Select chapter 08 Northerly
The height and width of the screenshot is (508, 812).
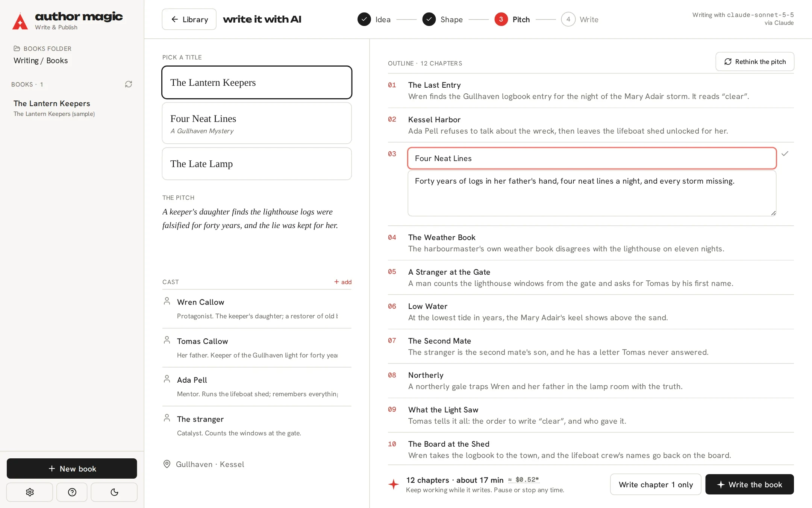591,381
